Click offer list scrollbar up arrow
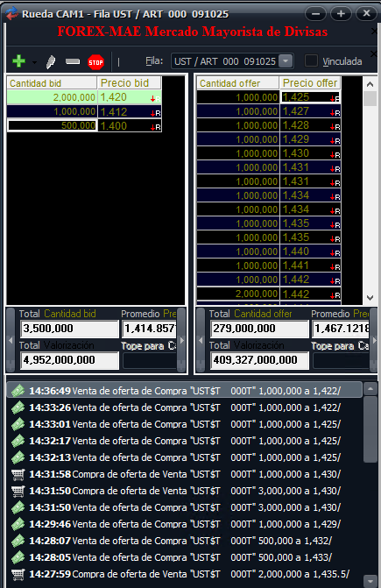The width and height of the screenshot is (381, 588). click(370, 84)
